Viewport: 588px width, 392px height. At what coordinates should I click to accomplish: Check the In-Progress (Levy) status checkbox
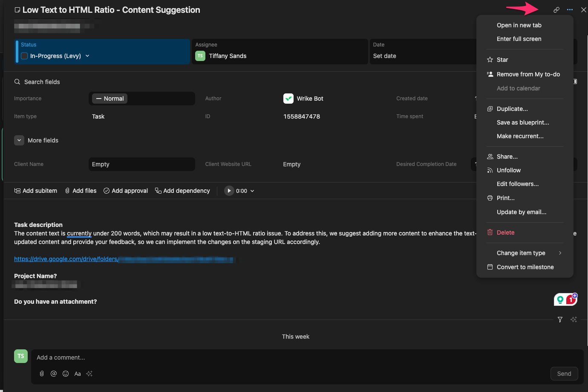[24, 56]
